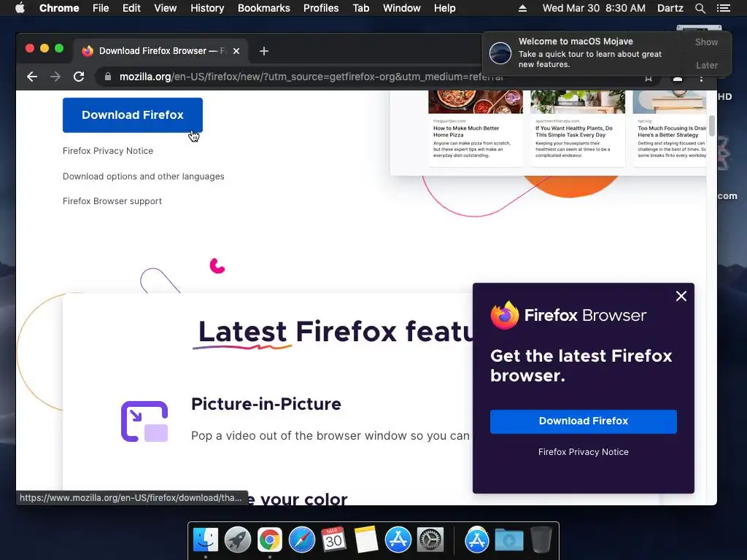
Task: Open the Trash in the Dock
Action: point(541,540)
